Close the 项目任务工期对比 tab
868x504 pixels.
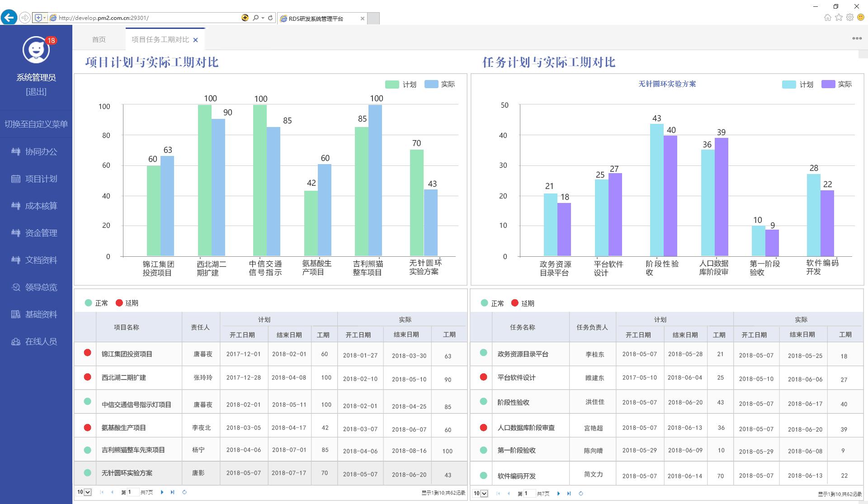pos(195,40)
